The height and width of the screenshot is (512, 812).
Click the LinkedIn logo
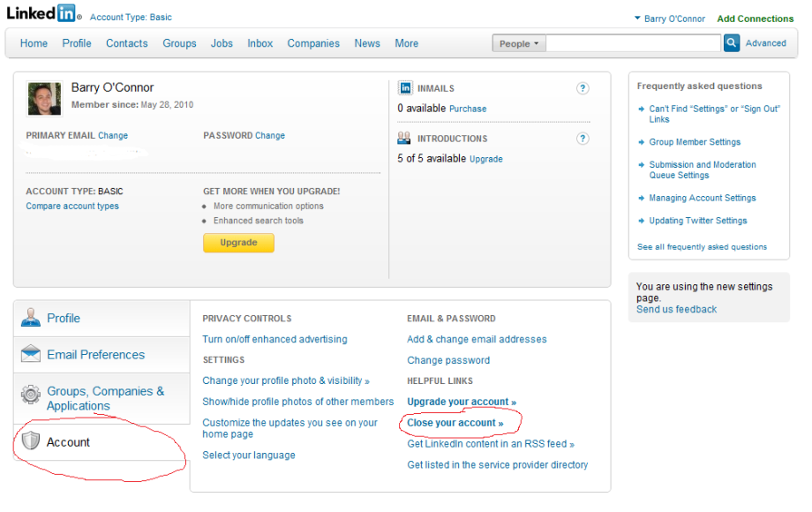click(x=44, y=13)
